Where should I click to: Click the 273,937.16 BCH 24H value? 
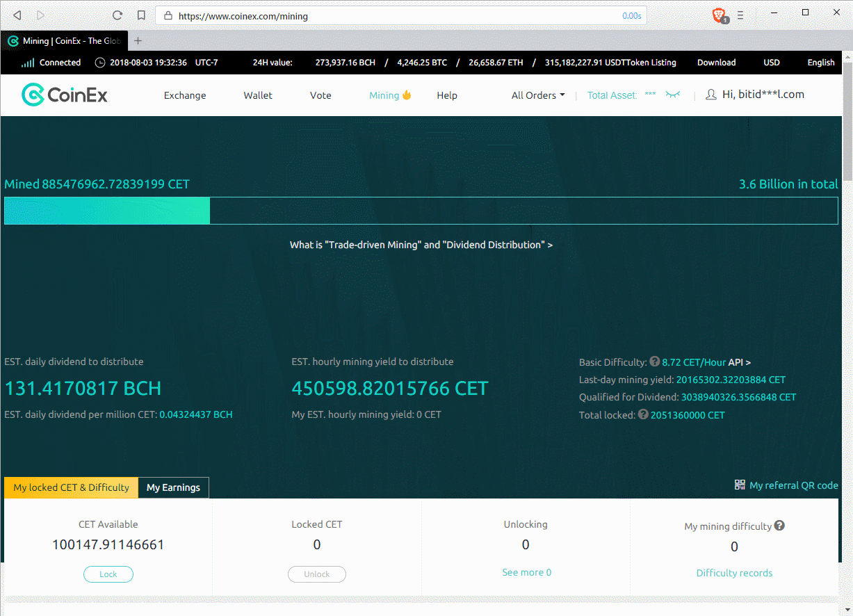(345, 63)
